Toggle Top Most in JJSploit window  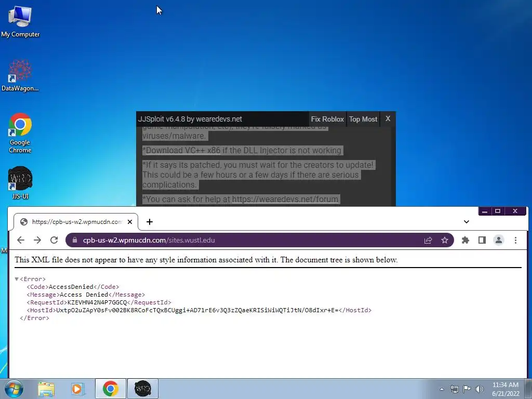coord(363,119)
